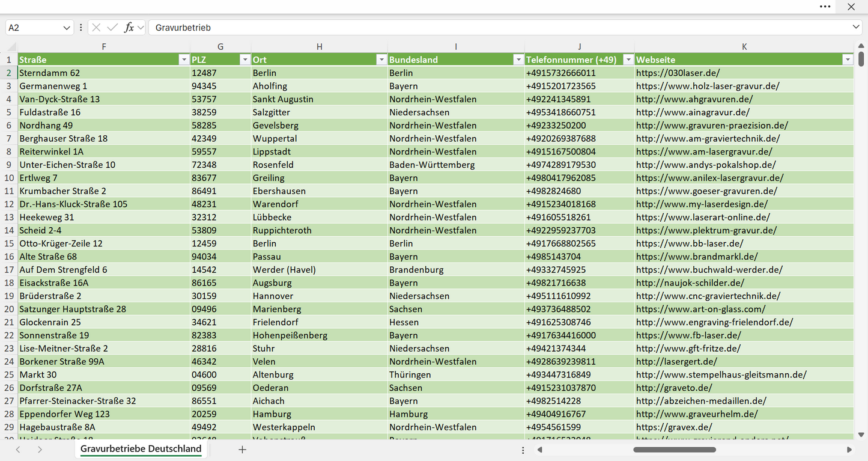Select column header H
Image resolution: width=868 pixels, height=461 pixels.
(320, 47)
